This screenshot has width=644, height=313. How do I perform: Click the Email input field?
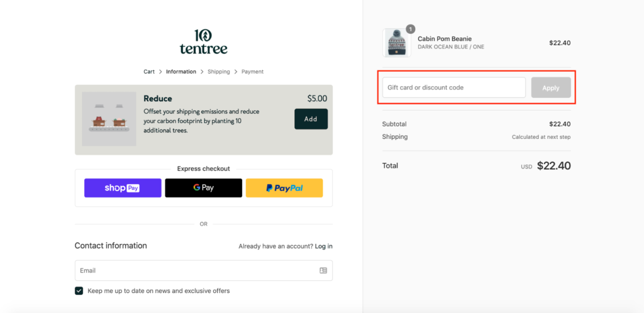click(x=204, y=271)
